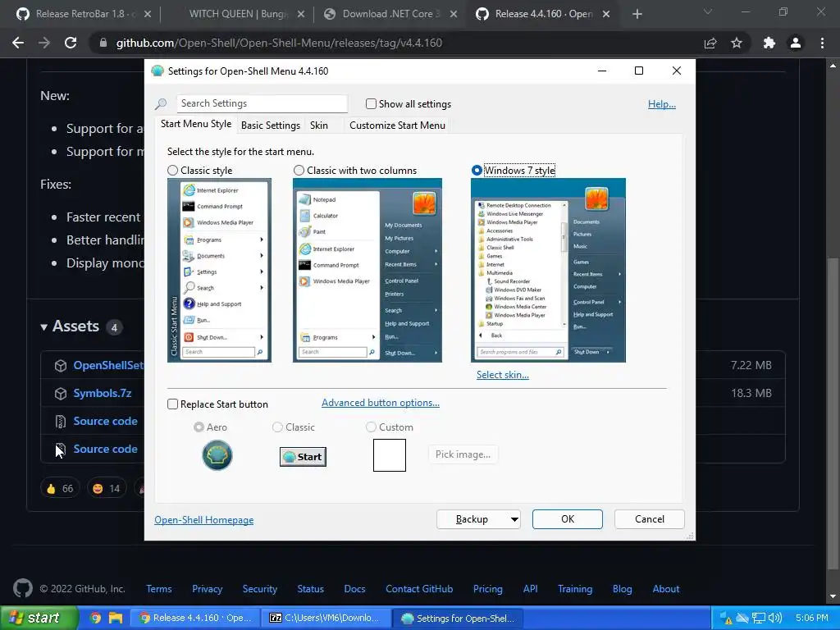Click the page scrollbar down arrow

(833, 597)
